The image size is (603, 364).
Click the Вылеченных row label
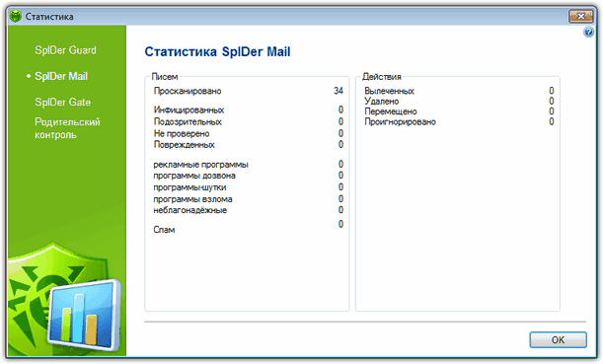click(x=389, y=91)
